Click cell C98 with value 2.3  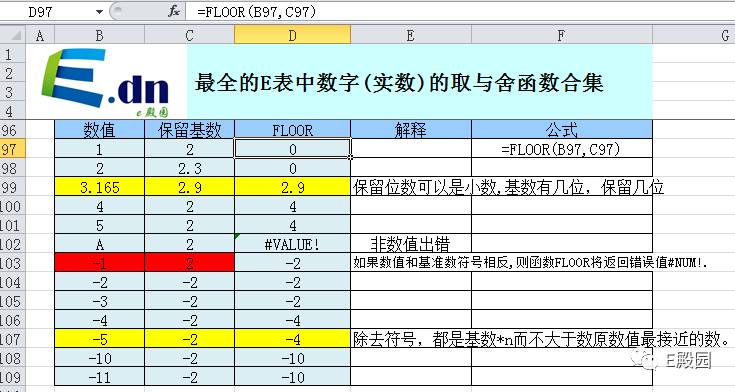click(x=189, y=168)
